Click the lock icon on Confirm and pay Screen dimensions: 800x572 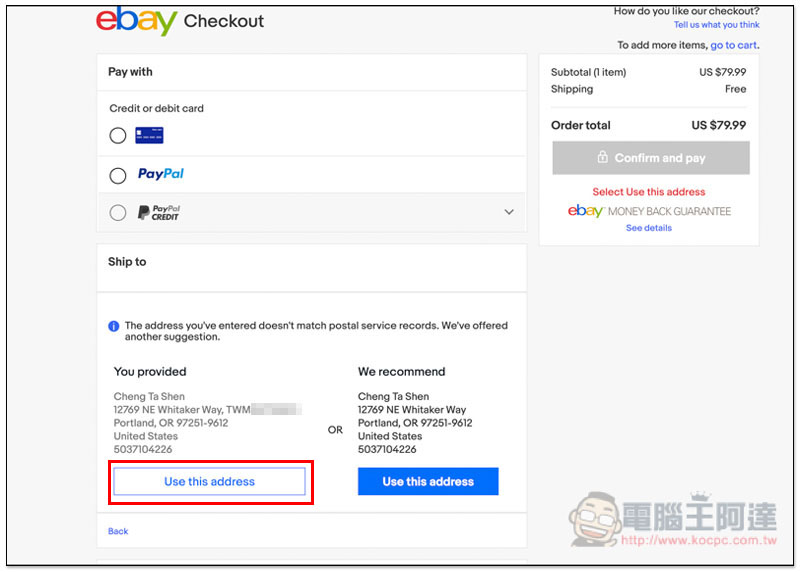603,157
